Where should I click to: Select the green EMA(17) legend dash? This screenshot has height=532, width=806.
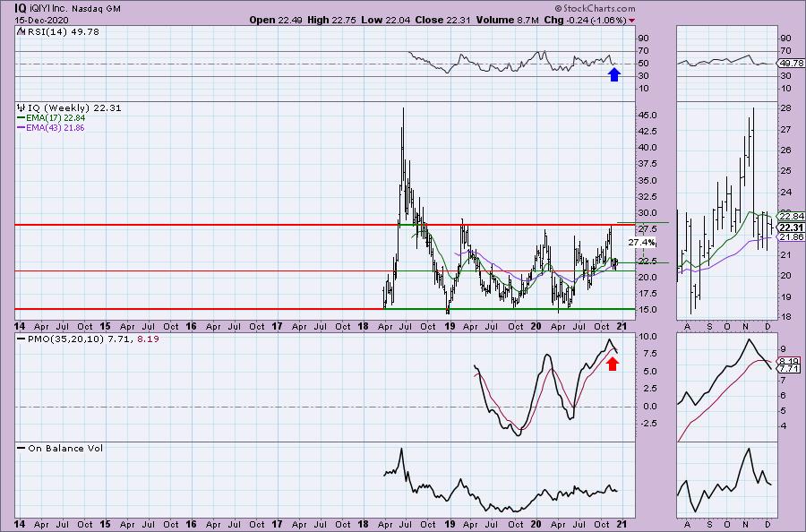[x=21, y=117]
